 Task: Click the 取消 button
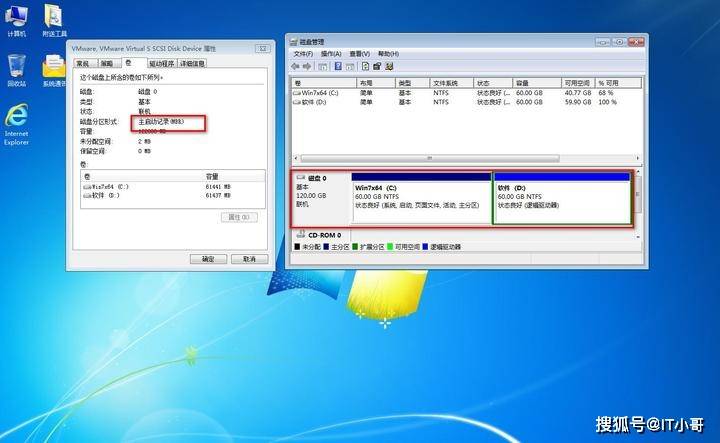[x=249, y=259]
